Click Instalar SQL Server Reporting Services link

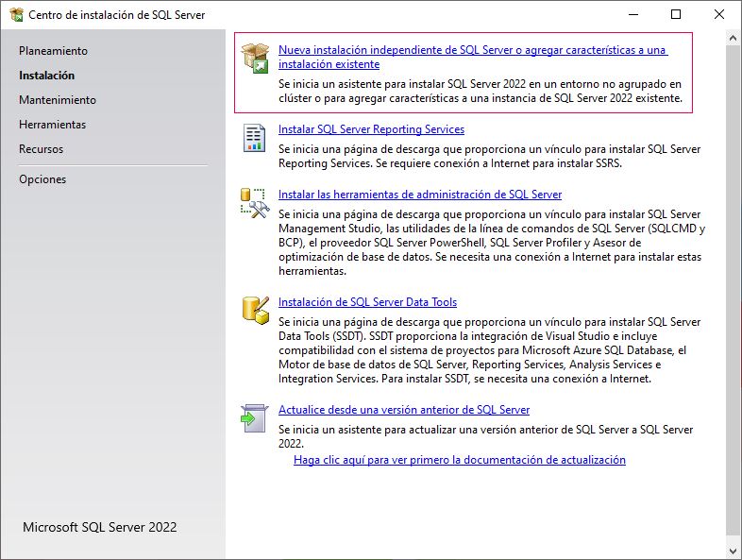pyautogui.click(x=371, y=129)
